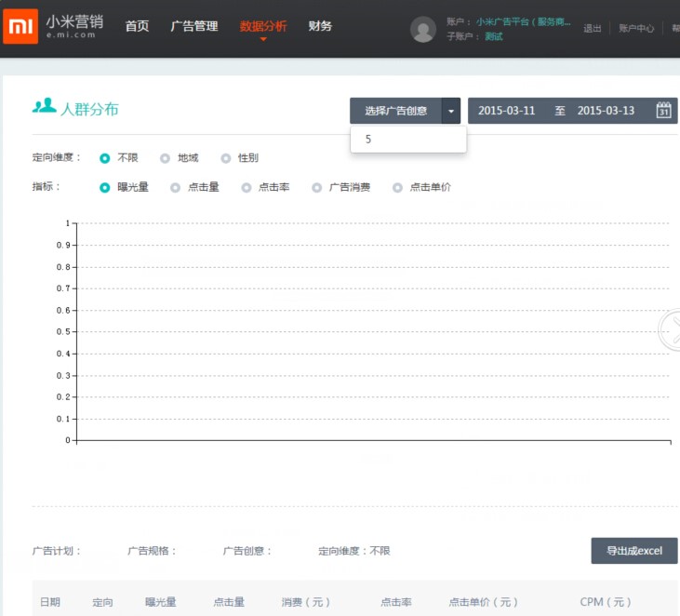Expand the 选择广告创意 dropdown arrow
Screen dimensions: 680x616
pyautogui.click(x=451, y=111)
